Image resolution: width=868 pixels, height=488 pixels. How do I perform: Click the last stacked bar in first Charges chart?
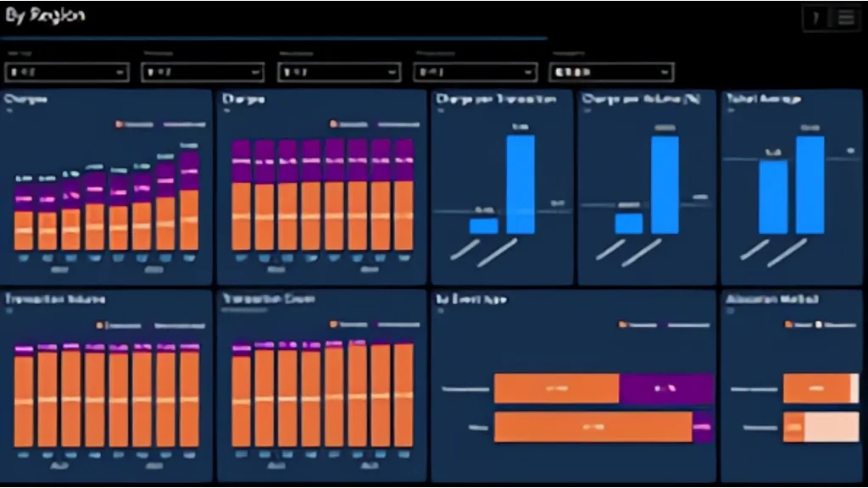click(x=189, y=202)
